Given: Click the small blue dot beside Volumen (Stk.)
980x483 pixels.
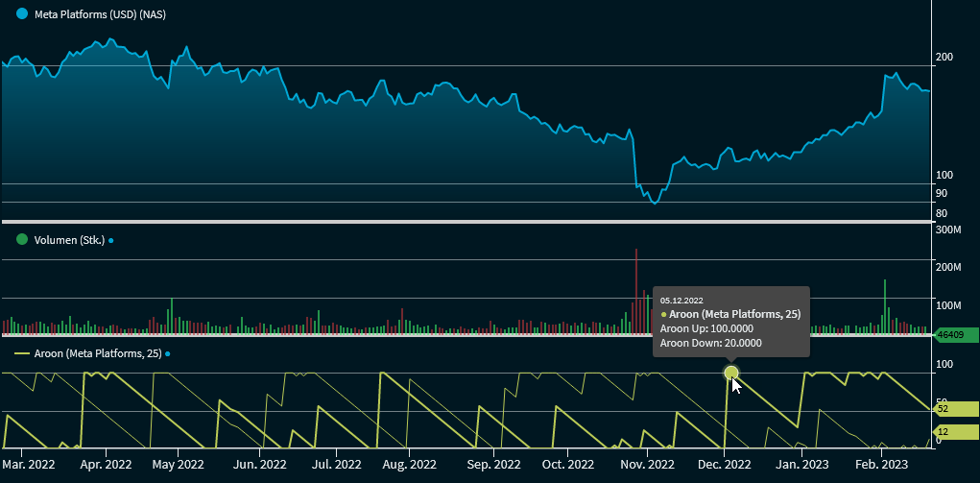Looking at the screenshot, I should click(x=111, y=240).
